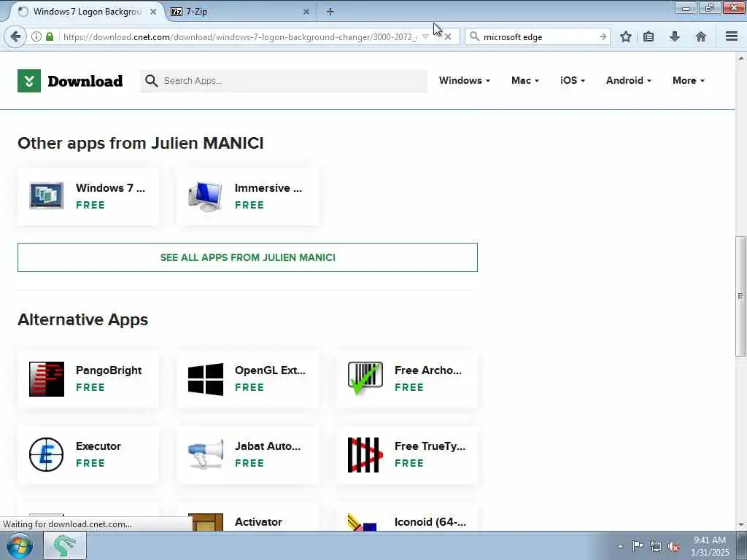The image size is (747, 560).
Task: Open the bookmarks list icon
Action: 649,36
